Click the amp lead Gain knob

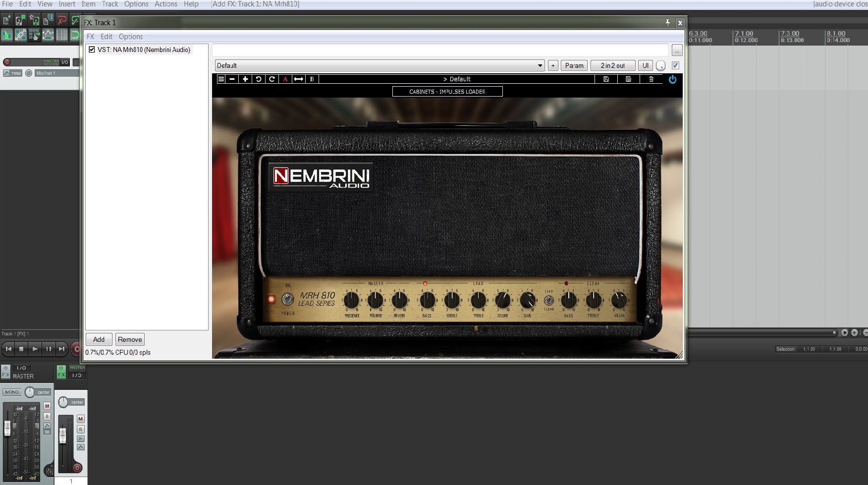(x=528, y=300)
